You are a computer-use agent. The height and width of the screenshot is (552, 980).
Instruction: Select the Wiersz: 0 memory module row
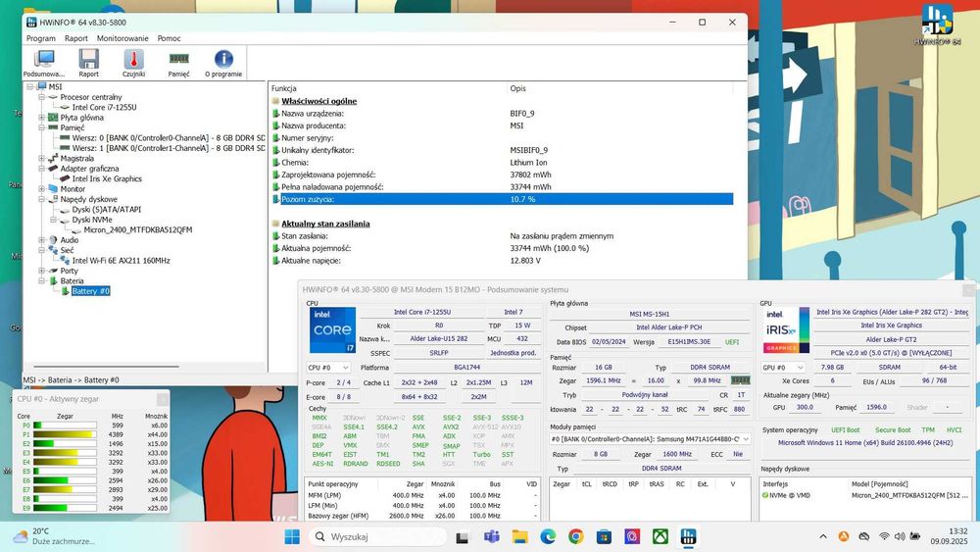[169, 138]
